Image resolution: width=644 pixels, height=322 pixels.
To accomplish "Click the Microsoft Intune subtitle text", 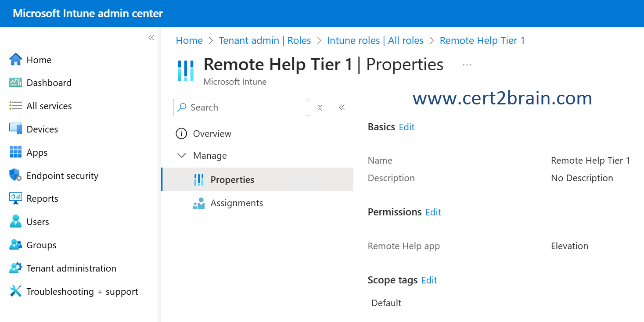I will pyautogui.click(x=235, y=82).
